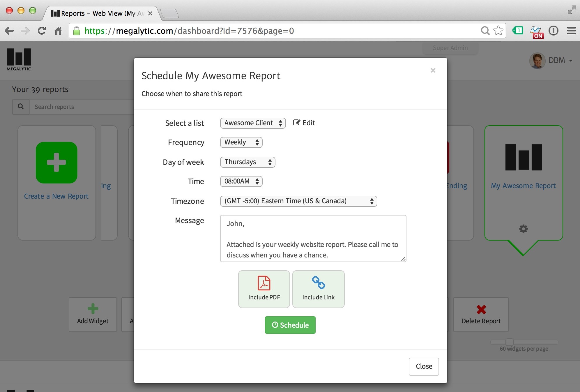Toggle the Include Link option

(318, 289)
